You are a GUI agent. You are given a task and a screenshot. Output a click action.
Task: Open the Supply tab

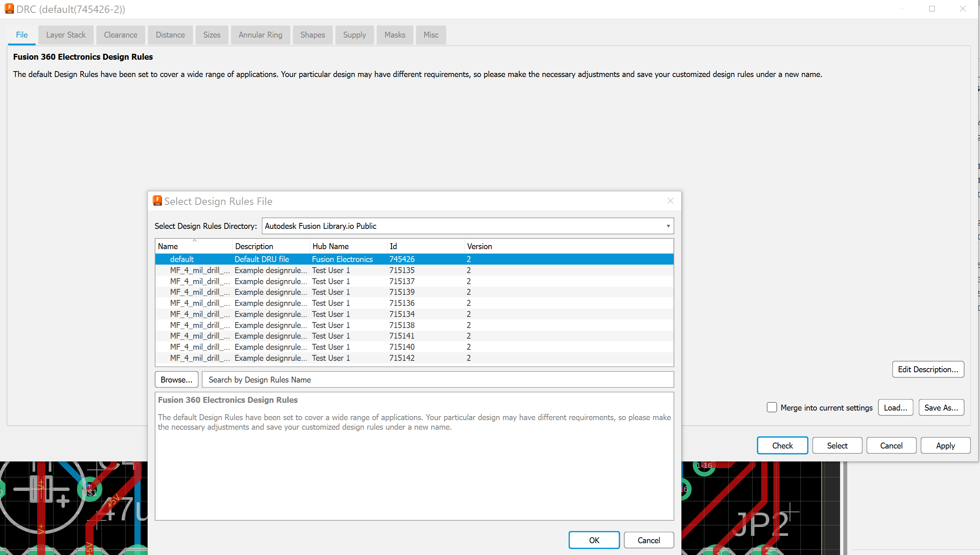[x=354, y=35]
